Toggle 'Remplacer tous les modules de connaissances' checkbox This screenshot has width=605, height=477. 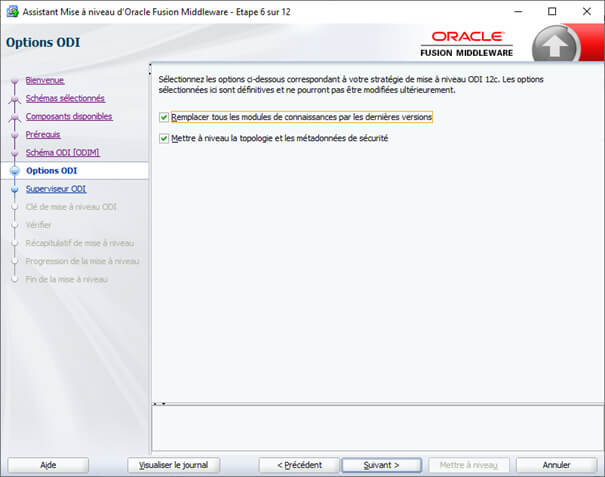click(164, 117)
